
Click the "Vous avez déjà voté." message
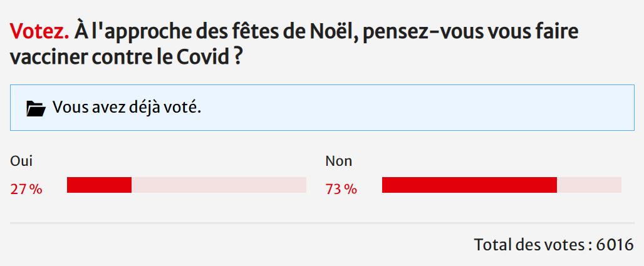coord(127,108)
